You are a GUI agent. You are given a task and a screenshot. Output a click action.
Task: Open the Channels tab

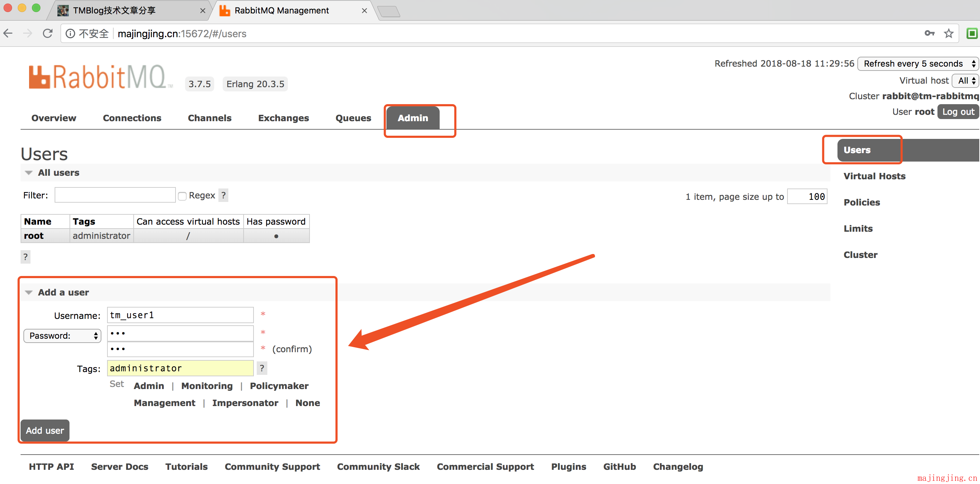pos(210,118)
